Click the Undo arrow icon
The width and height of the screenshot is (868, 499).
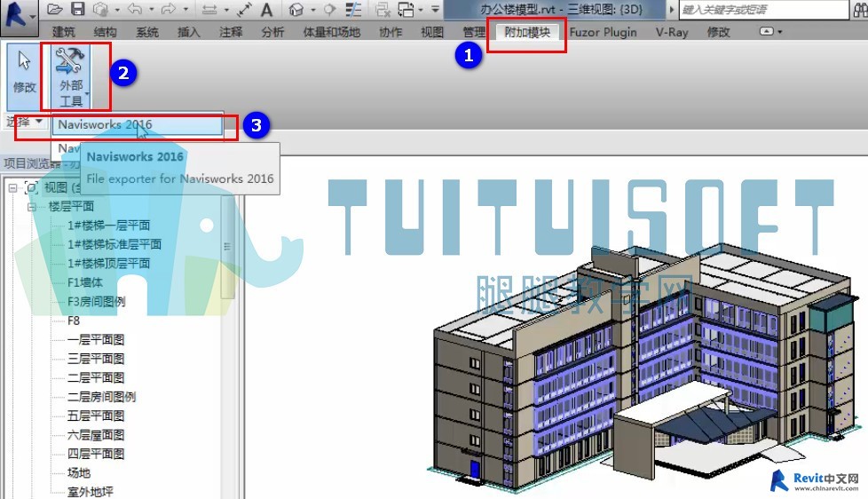click(x=135, y=9)
